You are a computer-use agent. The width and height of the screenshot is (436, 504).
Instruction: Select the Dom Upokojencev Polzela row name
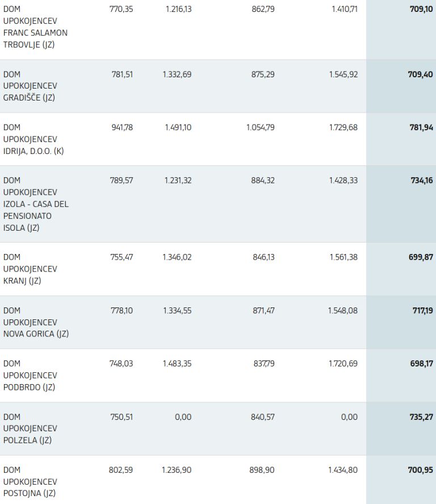[31, 428]
